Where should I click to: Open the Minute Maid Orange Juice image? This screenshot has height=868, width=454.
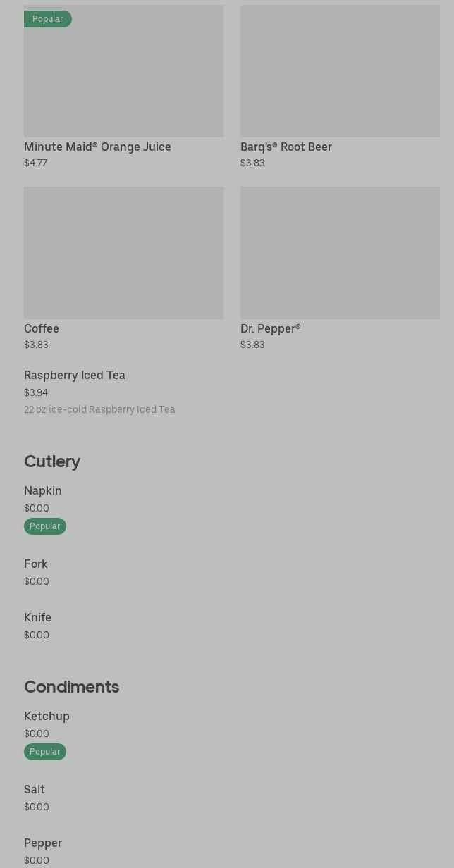click(x=123, y=77)
